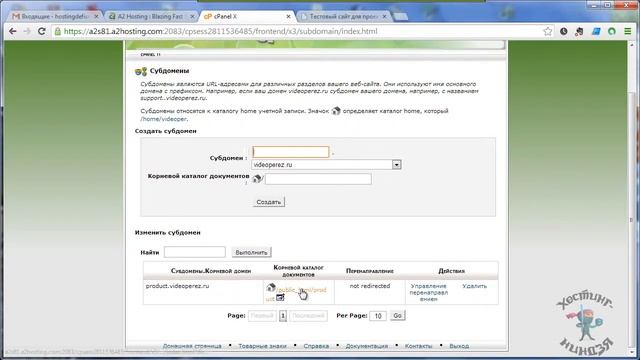Viewport: 640px width, 360px height.
Task: Open the clock extension icon
Action: [x=564, y=31]
